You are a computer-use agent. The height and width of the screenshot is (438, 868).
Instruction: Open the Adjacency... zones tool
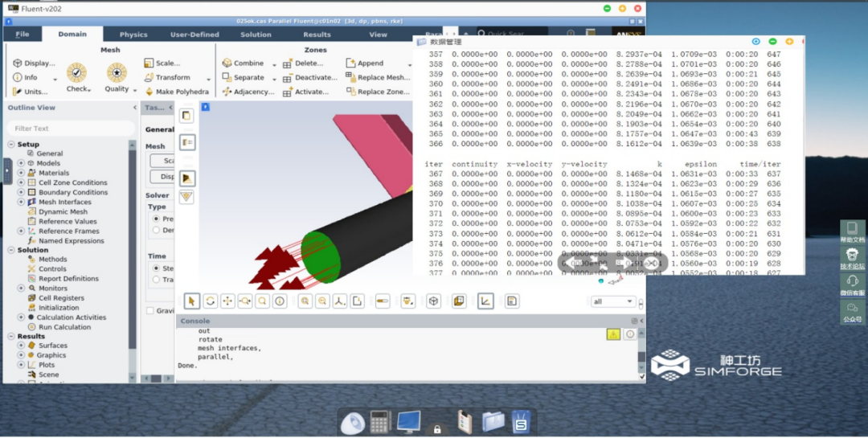click(248, 92)
